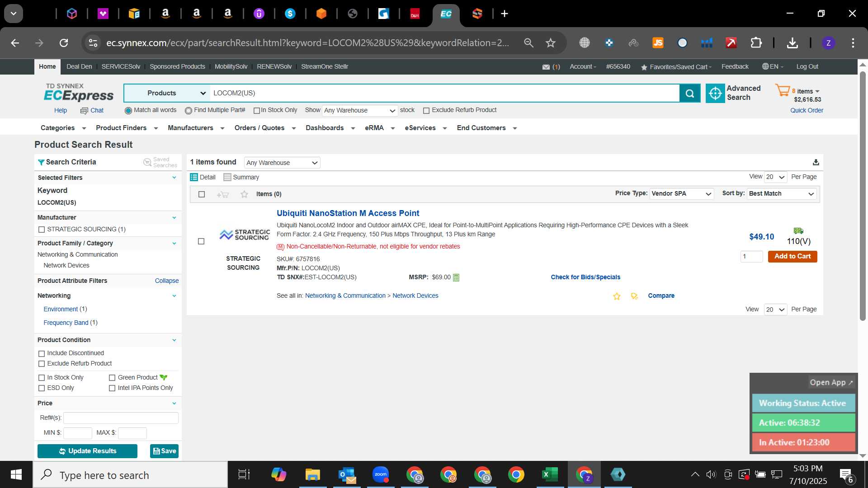The image size is (868, 488).
Task: Open the Price Type Vendor SPA dropdown
Action: [682, 194]
